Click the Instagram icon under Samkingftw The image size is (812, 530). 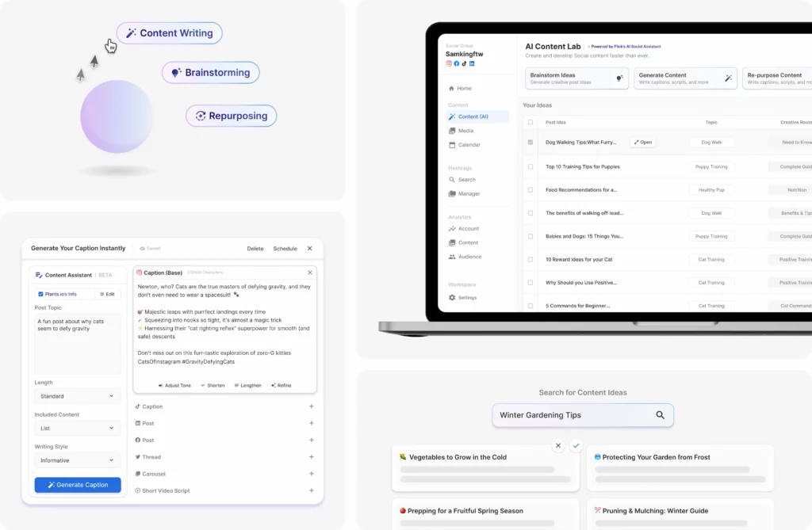[x=449, y=63]
